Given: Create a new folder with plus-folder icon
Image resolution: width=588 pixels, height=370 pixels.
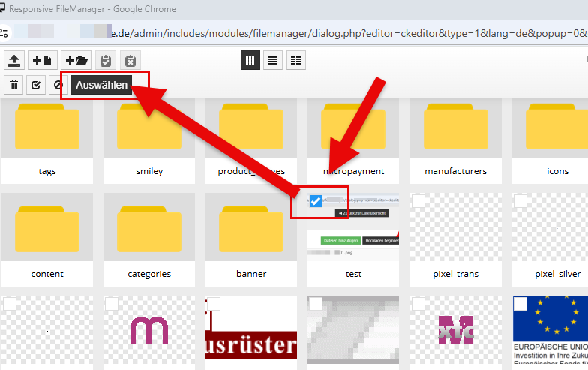Looking at the screenshot, I should pos(76,61).
